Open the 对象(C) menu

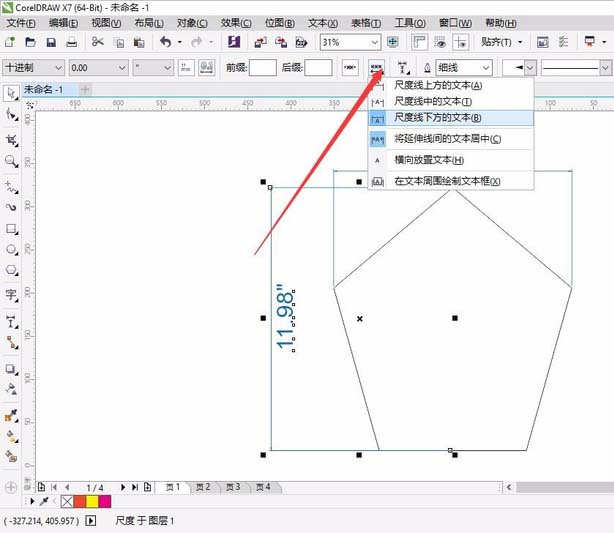[x=192, y=23]
